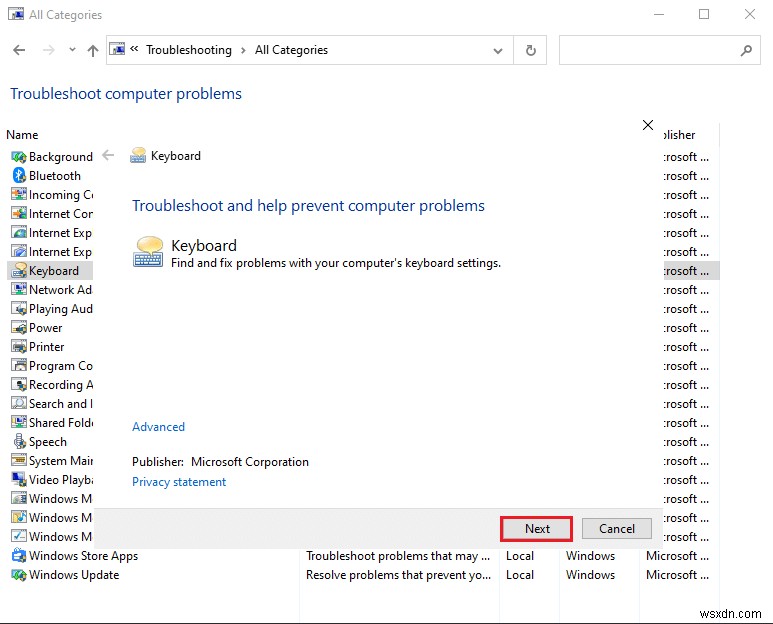
Task: Refresh the All Categories view
Action: [530, 50]
